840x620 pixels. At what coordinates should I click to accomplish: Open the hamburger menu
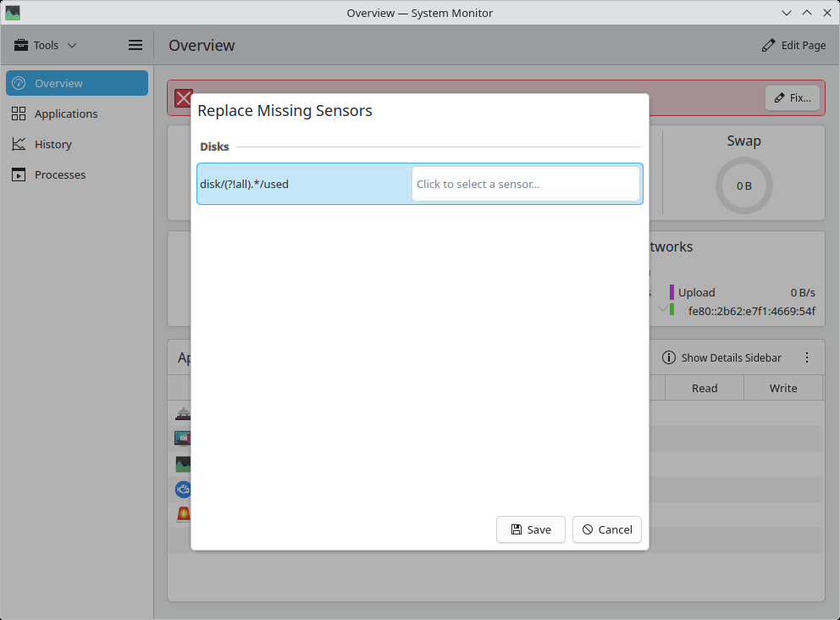tap(135, 45)
